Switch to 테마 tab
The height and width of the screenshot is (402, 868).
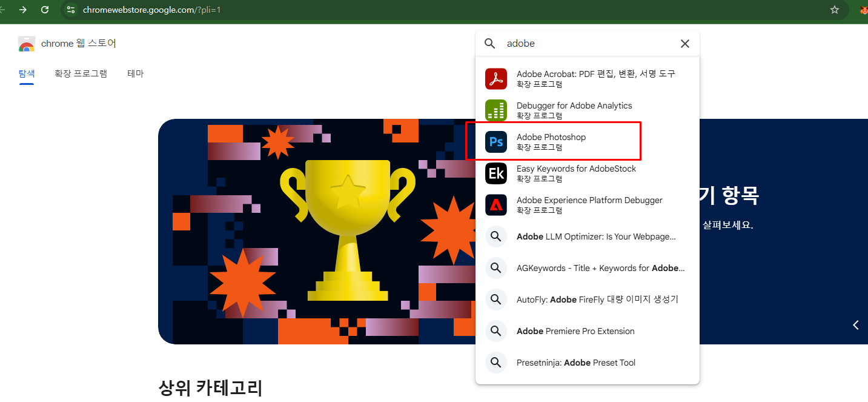pyautogui.click(x=135, y=73)
